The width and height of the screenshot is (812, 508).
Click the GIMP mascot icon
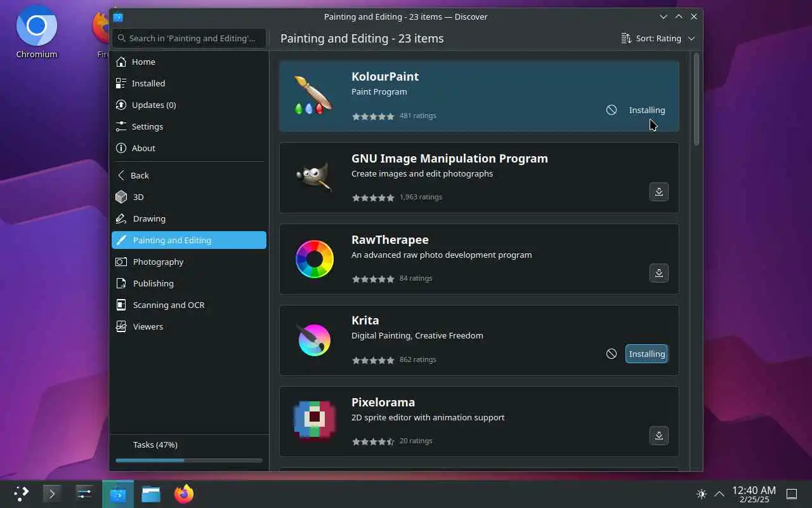click(314, 177)
